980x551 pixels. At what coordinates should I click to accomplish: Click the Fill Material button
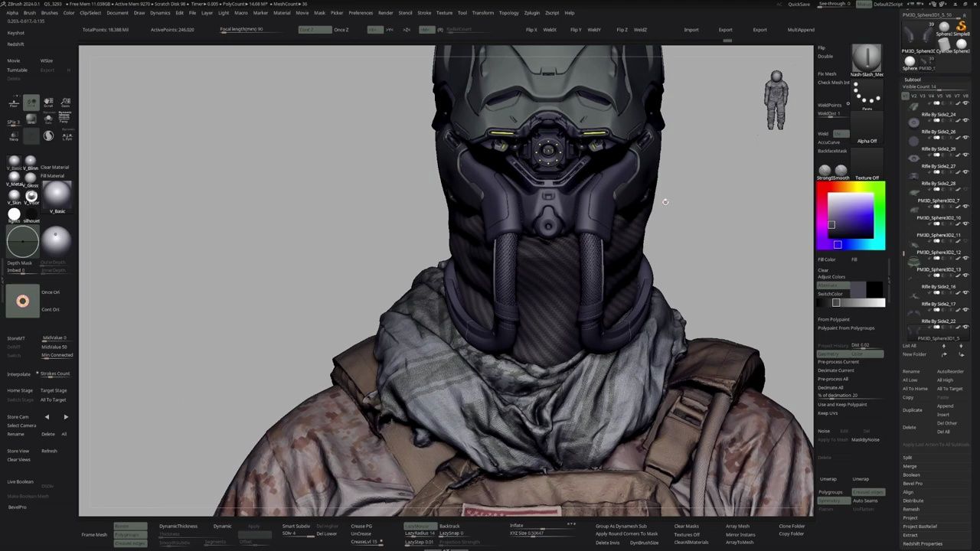pos(52,176)
